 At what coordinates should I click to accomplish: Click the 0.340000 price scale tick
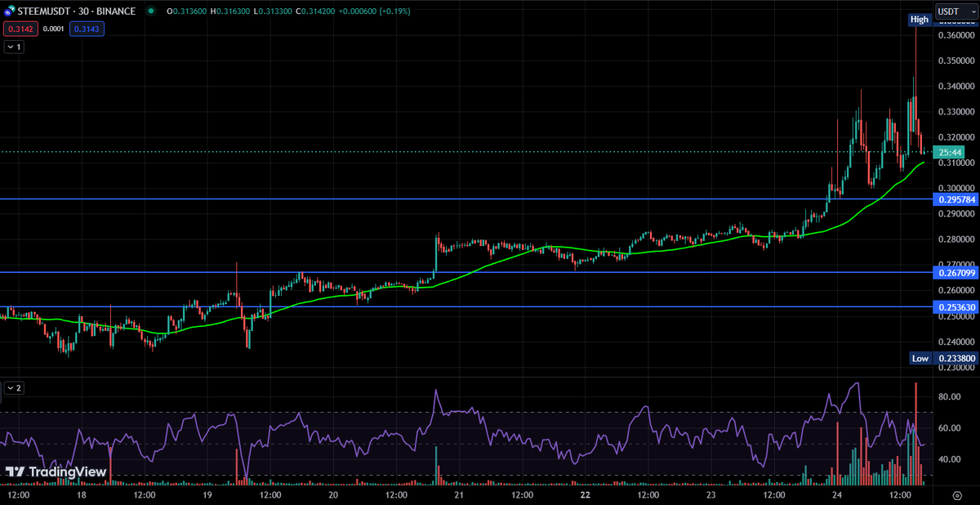956,86
